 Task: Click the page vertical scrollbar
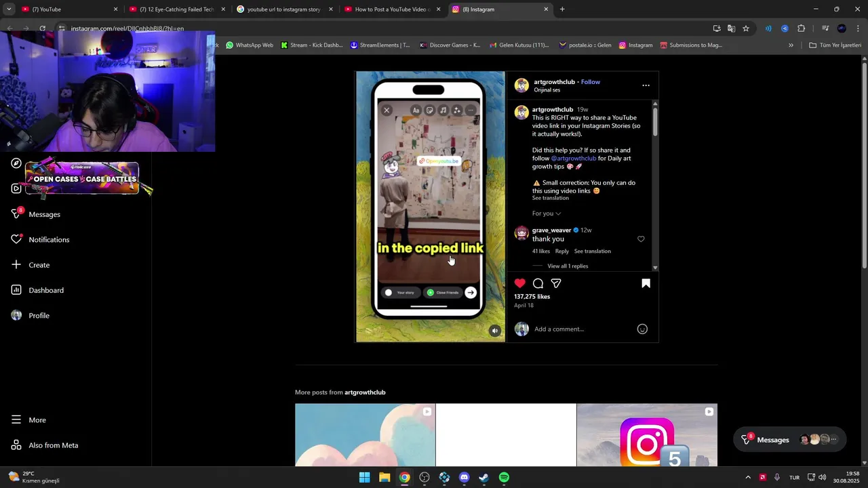tap(865, 166)
